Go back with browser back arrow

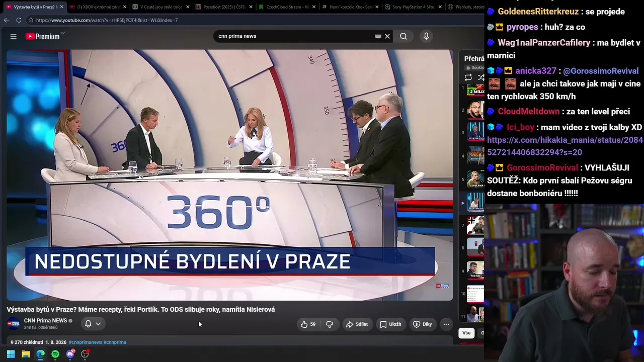pos(7,20)
